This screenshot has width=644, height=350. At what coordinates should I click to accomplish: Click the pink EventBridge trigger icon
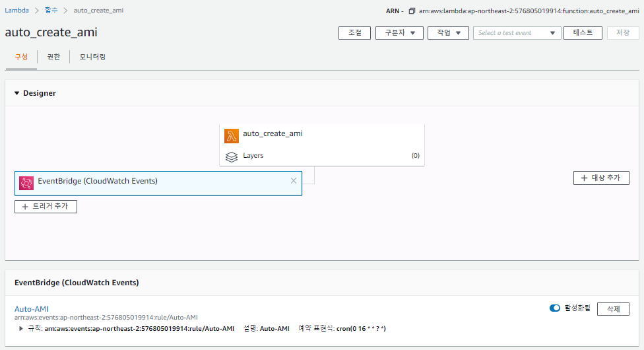pyautogui.click(x=26, y=183)
